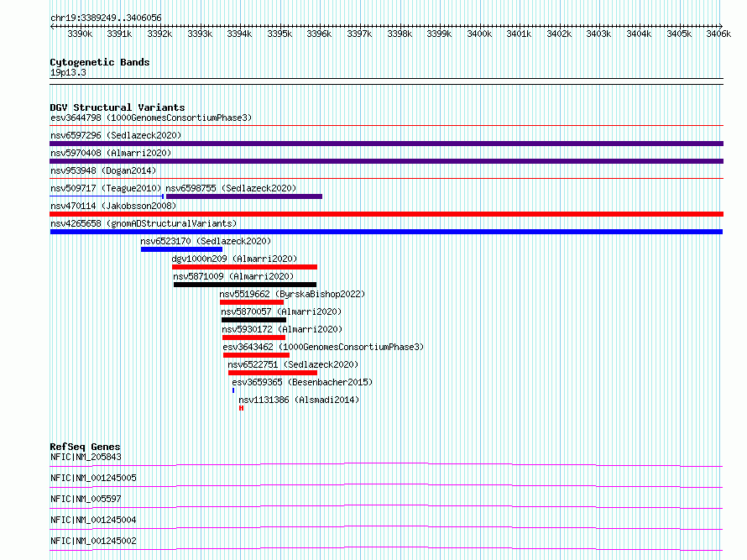This screenshot has width=747, height=560.
Task: Open the esv3659365 (Besenbacher2015) label
Action: click(302, 382)
